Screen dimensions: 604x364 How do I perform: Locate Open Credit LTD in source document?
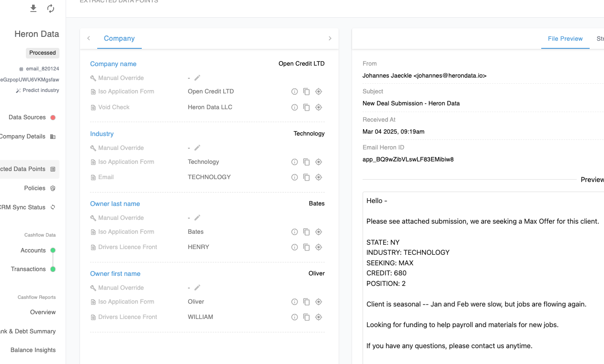[319, 91]
